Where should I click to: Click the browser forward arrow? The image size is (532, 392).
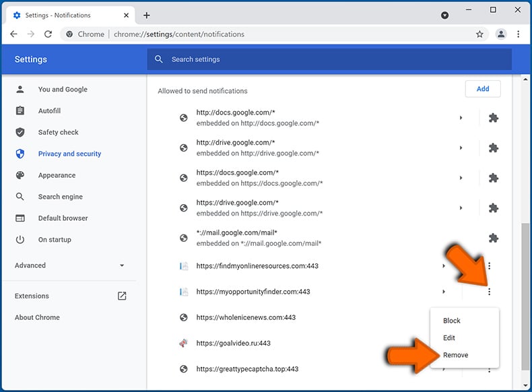point(31,34)
